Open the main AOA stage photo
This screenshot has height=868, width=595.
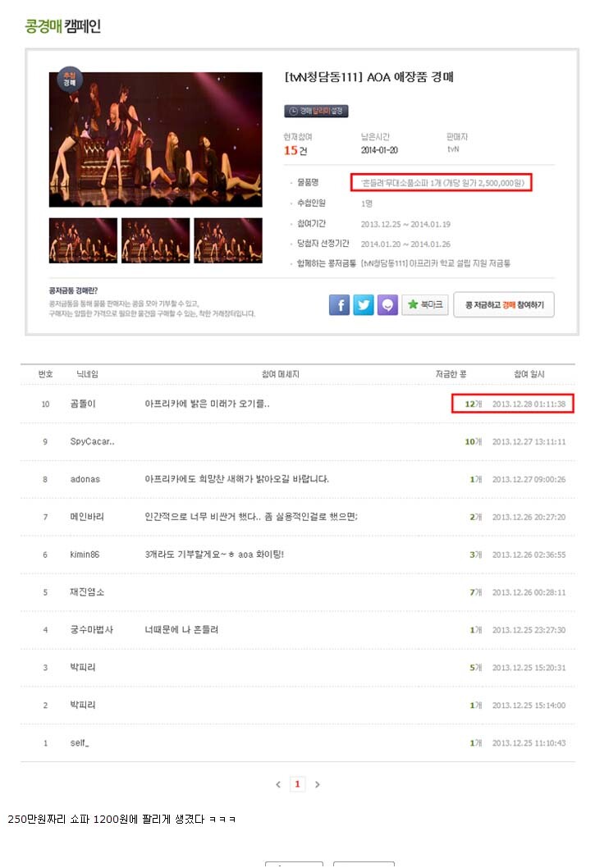156,139
